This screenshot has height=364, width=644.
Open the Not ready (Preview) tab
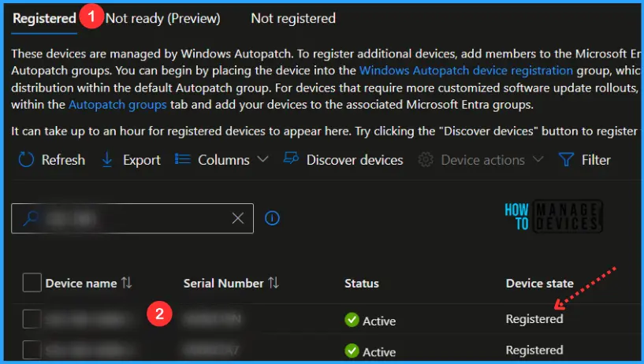(x=163, y=18)
